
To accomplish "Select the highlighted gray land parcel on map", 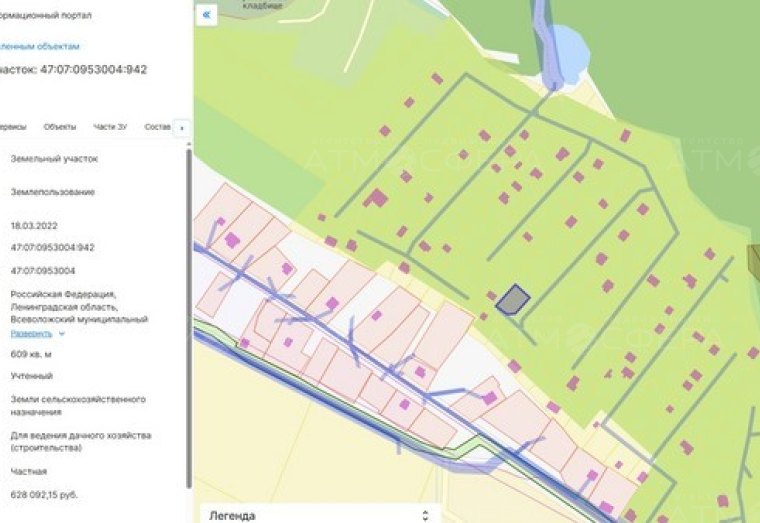I will (x=513, y=301).
